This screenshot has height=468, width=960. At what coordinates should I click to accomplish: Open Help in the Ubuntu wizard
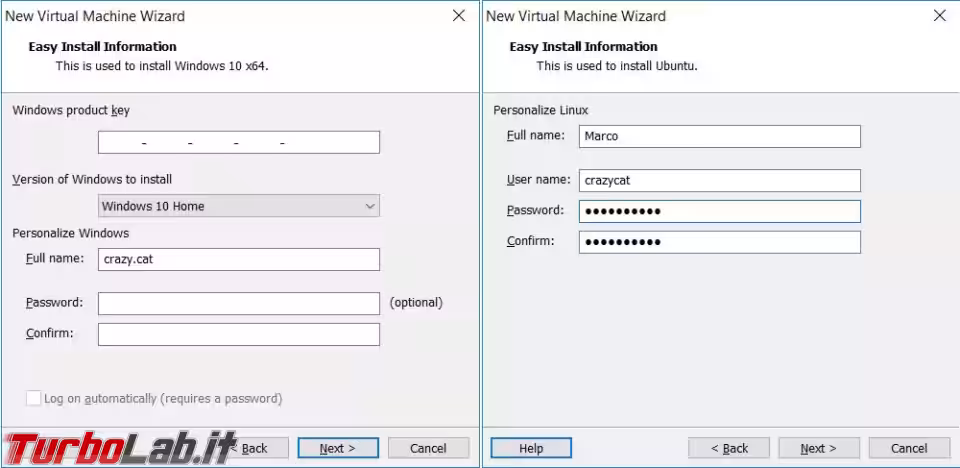(531, 448)
